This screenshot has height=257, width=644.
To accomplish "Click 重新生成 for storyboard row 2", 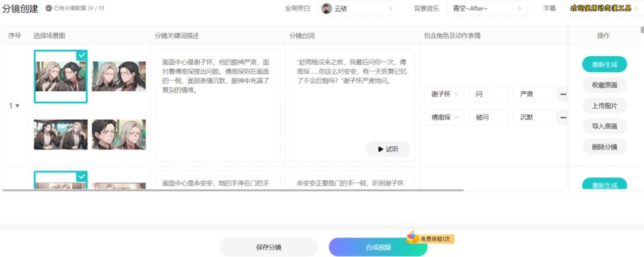I will point(605,184).
